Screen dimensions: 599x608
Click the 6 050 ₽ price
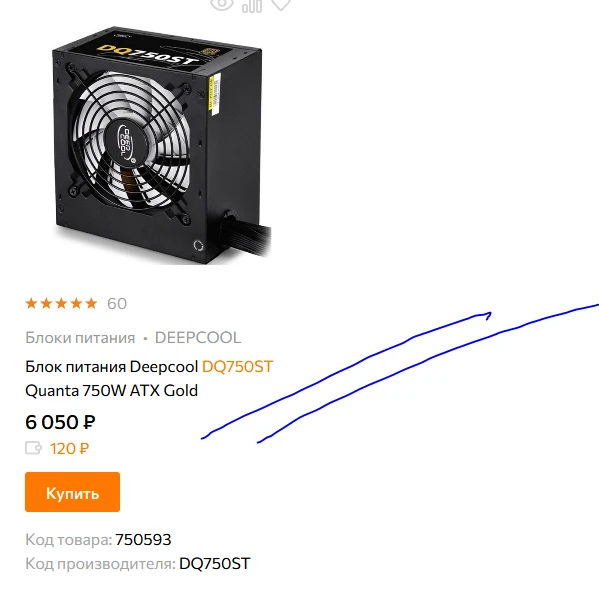coord(60,422)
